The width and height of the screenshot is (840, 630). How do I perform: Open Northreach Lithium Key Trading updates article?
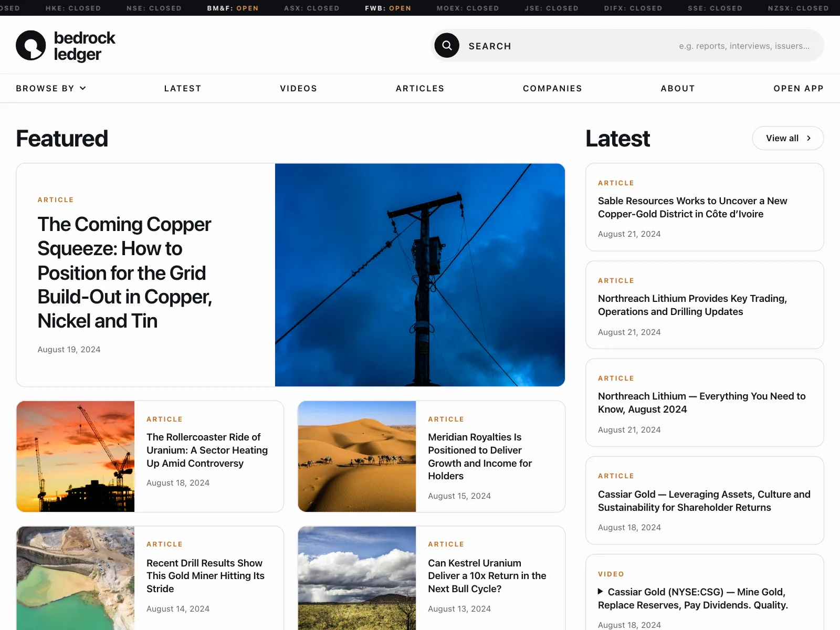(x=692, y=305)
